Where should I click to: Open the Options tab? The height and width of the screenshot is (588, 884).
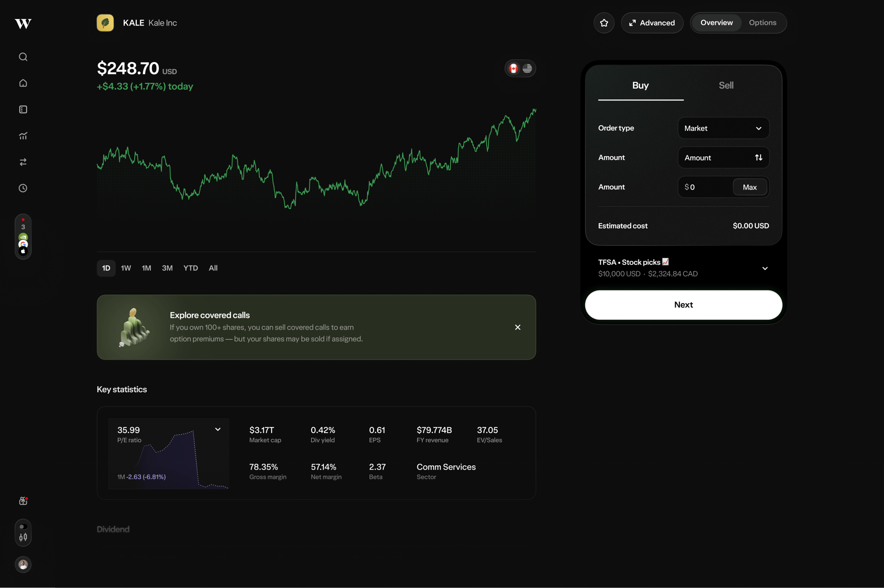(x=762, y=22)
